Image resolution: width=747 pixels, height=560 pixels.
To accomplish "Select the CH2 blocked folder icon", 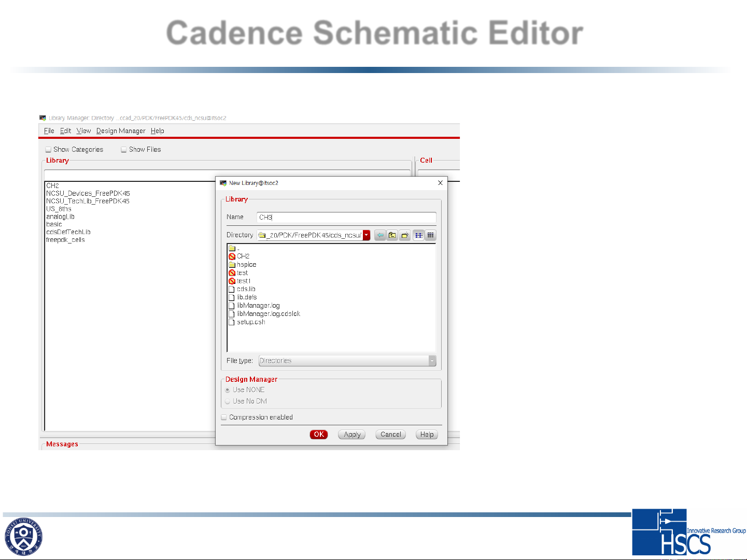I will pyautogui.click(x=232, y=256).
